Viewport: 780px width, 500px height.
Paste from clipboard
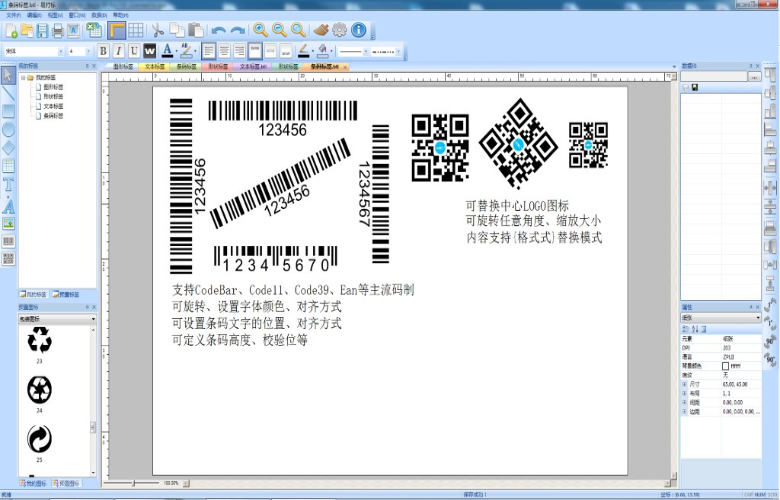tap(195, 30)
